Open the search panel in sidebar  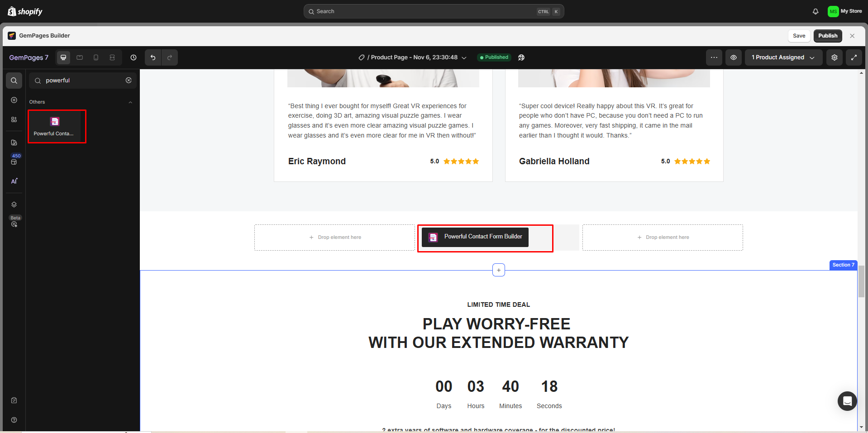pos(14,81)
